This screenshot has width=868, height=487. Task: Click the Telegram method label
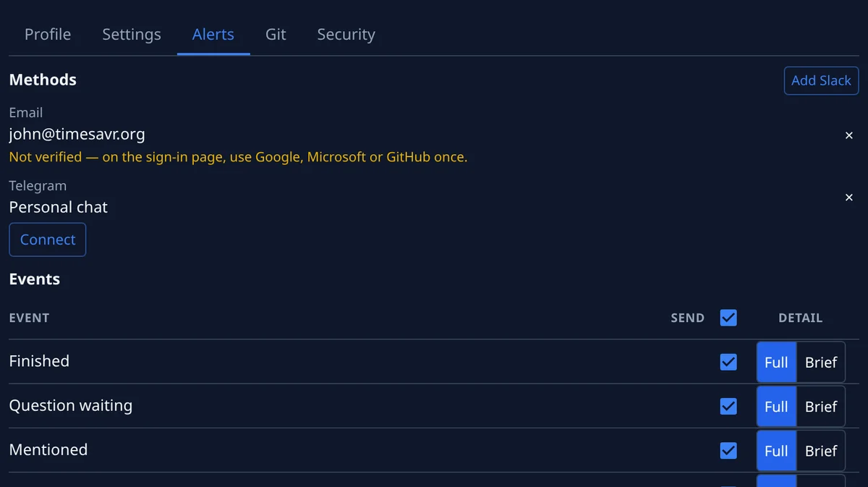click(38, 186)
